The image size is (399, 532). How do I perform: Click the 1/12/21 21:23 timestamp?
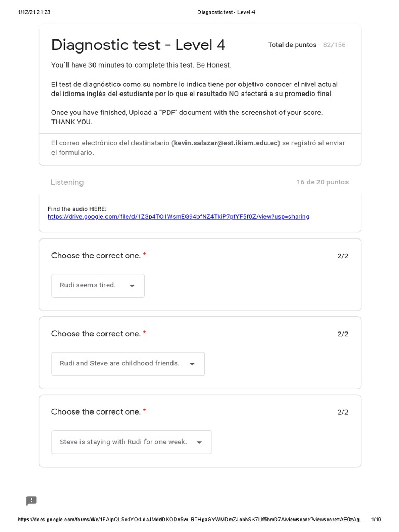click(x=34, y=12)
